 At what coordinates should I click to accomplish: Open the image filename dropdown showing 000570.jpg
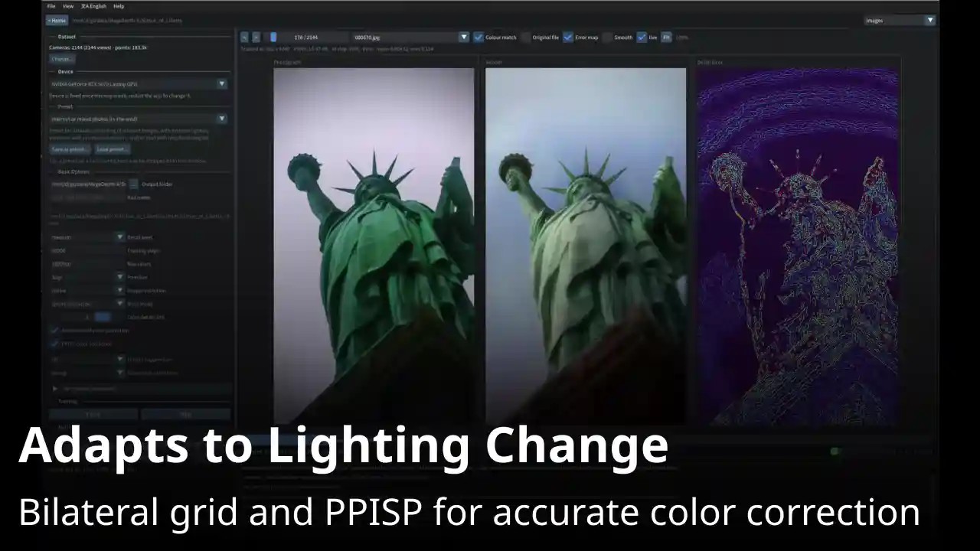coord(410,37)
